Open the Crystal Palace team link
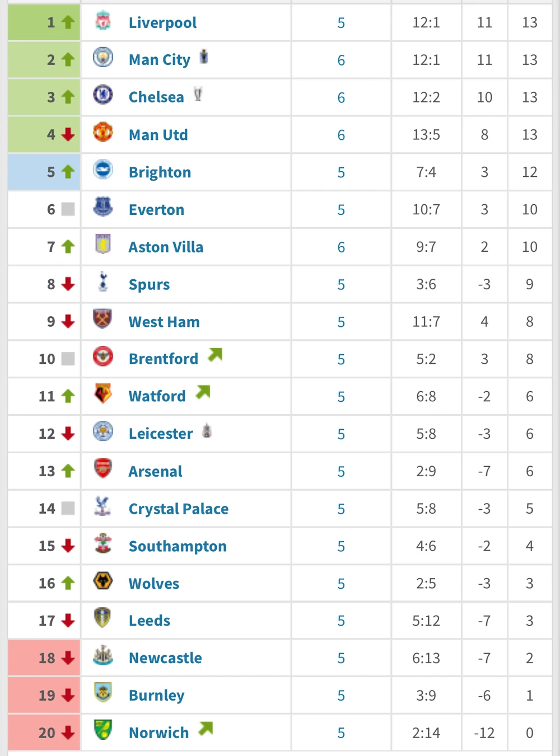The image size is (560, 756). pyautogui.click(x=178, y=509)
